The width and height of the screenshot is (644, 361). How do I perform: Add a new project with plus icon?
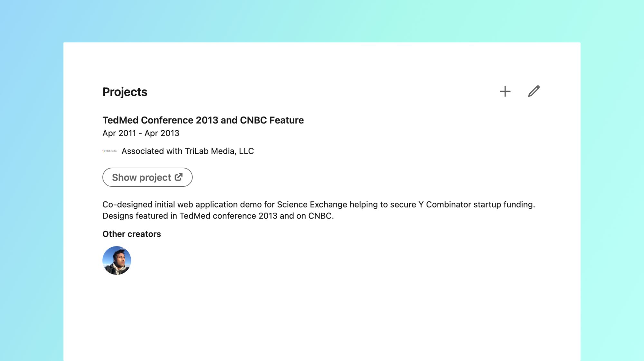(x=505, y=91)
